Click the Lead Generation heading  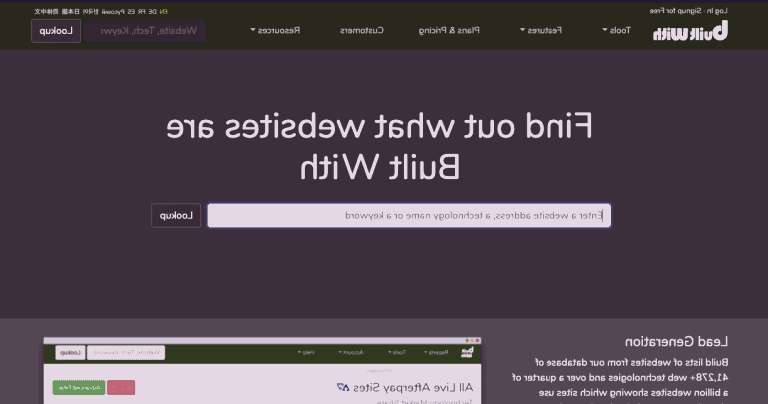pos(676,341)
